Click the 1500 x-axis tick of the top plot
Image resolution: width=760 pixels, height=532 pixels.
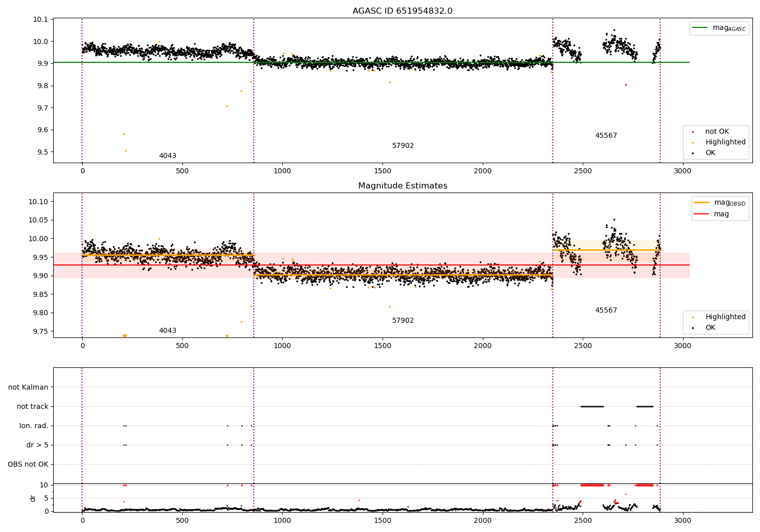(x=382, y=171)
